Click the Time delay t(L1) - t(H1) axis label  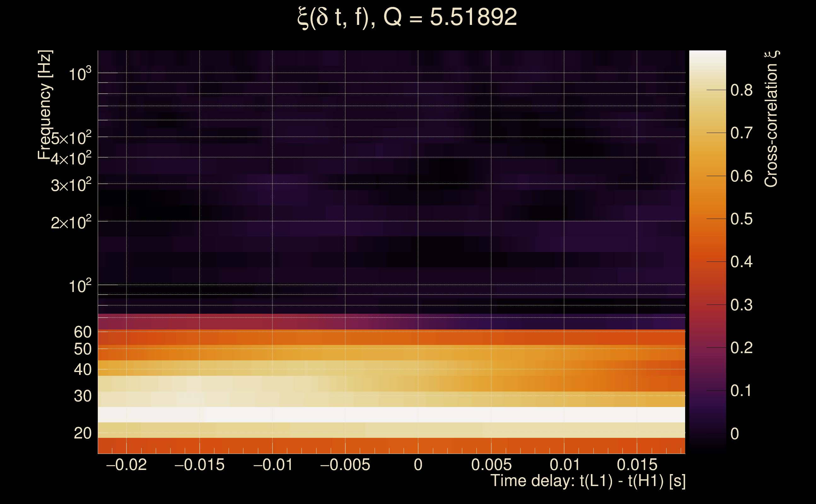click(x=588, y=481)
